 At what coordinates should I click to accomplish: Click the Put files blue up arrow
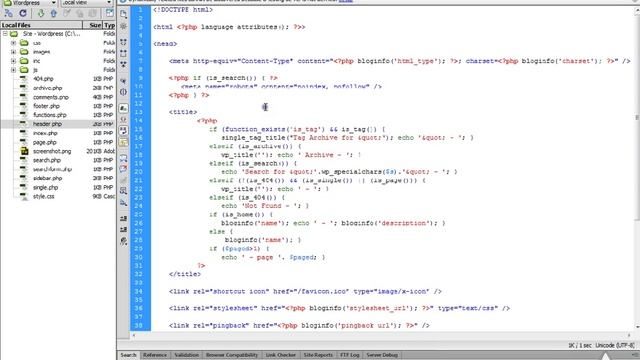click(x=53, y=13)
